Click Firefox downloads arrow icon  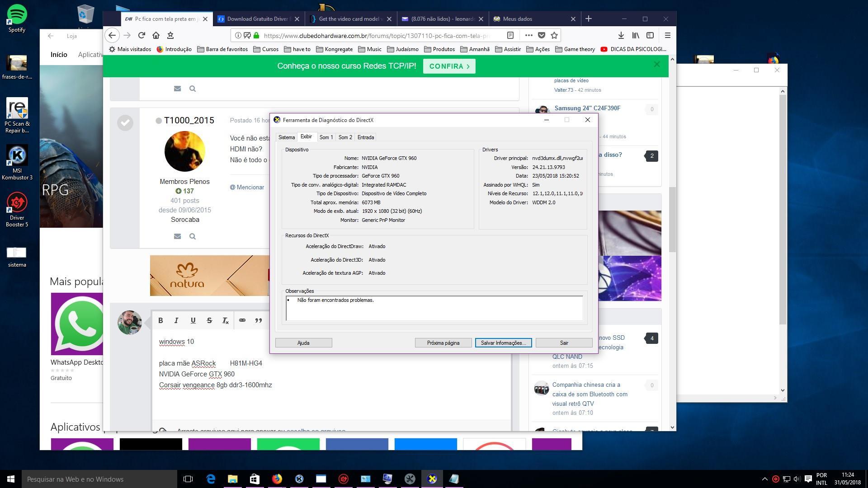pyautogui.click(x=621, y=35)
